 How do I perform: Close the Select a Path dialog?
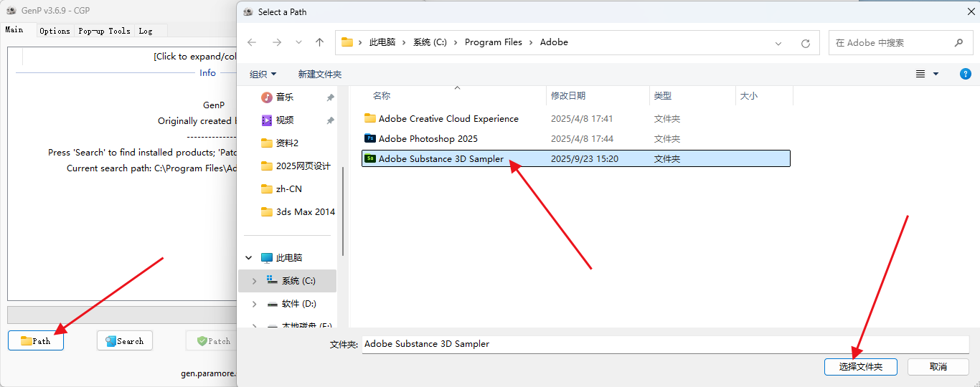(971, 11)
